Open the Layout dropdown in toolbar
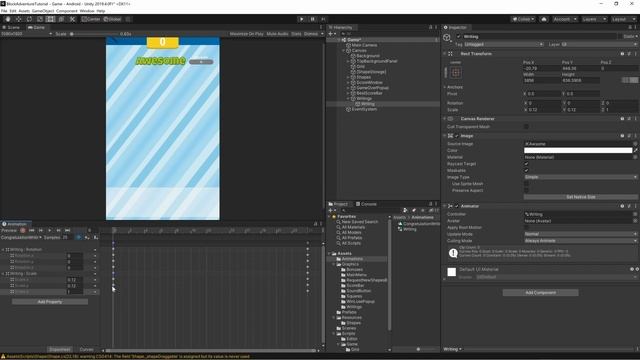640x360 pixels. [623, 19]
